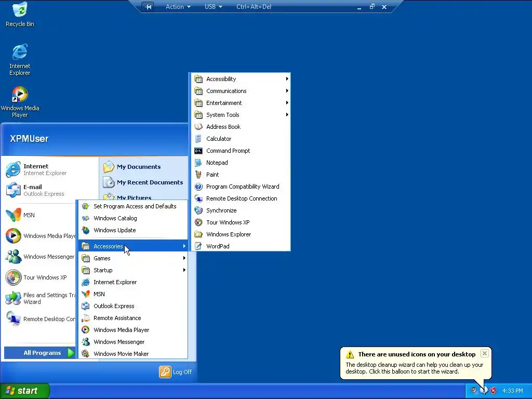The image size is (532, 399).
Task: Click the Log Off button
Action: pyautogui.click(x=176, y=372)
